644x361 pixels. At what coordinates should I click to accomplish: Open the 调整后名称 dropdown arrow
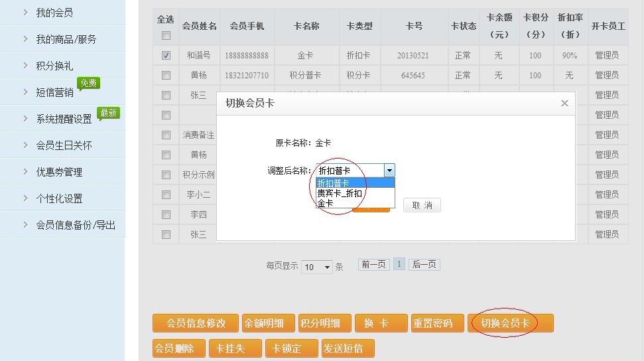pos(389,171)
